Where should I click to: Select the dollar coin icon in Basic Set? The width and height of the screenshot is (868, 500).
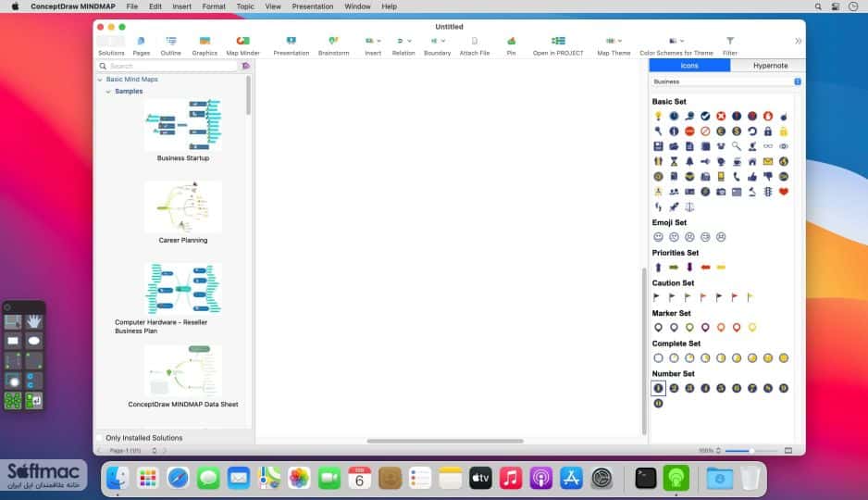(x=737, y=131)
